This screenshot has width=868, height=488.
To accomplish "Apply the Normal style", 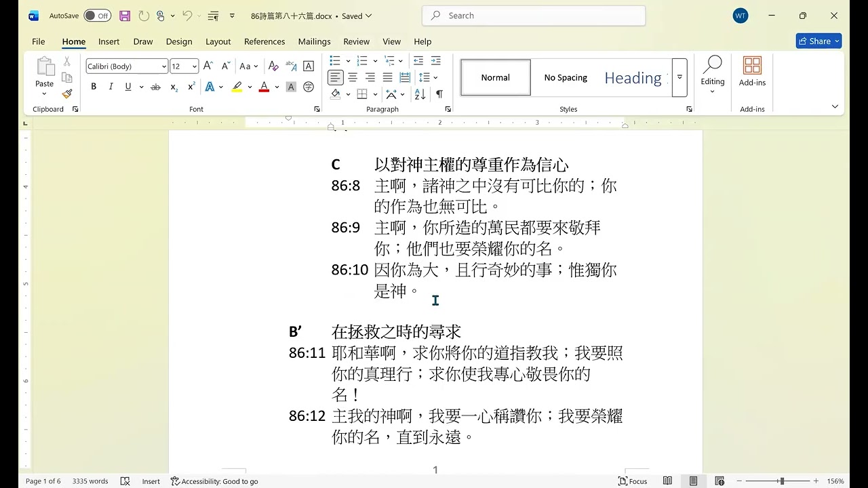I will tap(496, 77).
